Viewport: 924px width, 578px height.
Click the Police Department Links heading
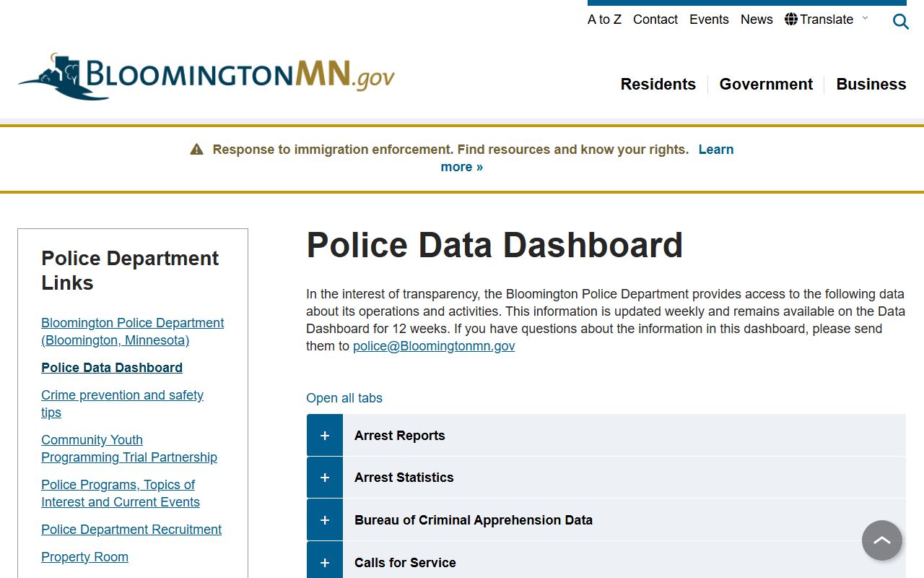pos(130,270)
